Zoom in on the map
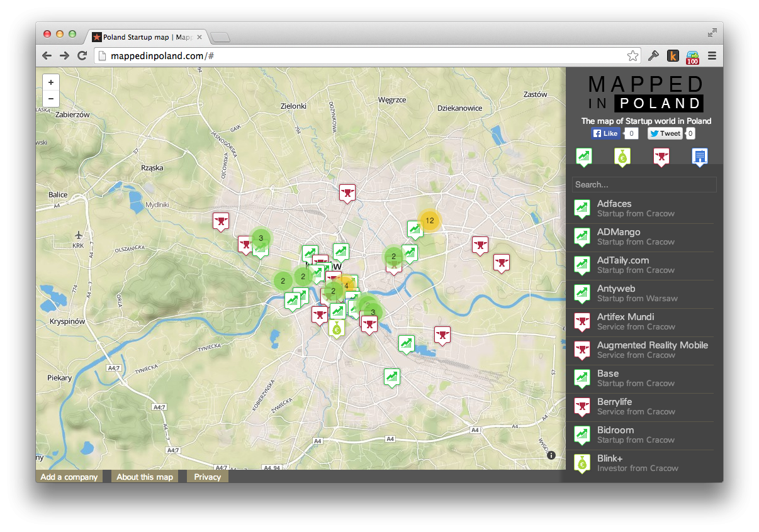 51,82
